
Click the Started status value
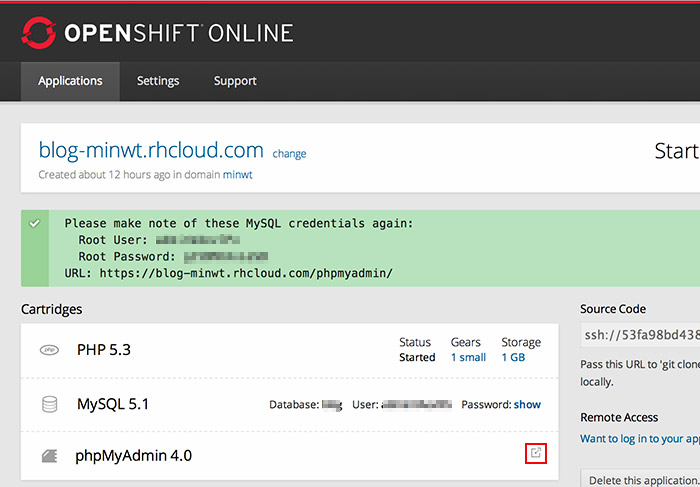417,358
